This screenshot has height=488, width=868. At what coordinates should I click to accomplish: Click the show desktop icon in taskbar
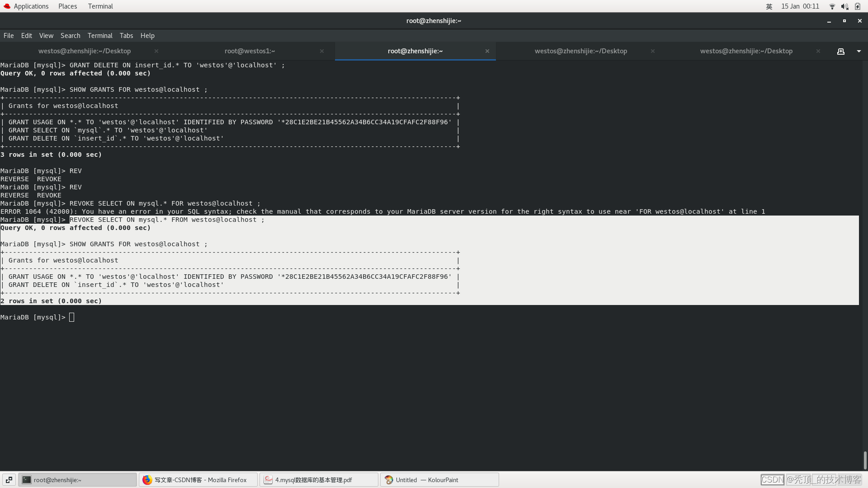coord(9,480)
